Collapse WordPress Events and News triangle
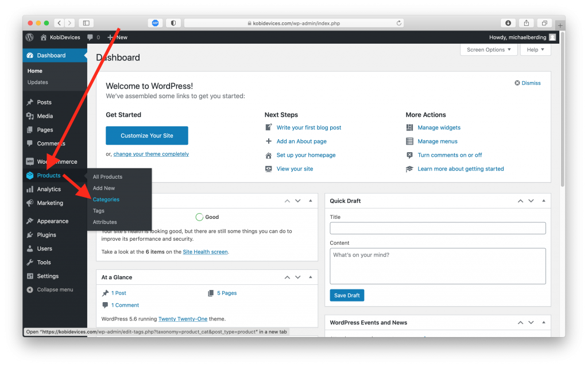The width and height of the screenshot is (588, 367). click(x=543, y=322)
